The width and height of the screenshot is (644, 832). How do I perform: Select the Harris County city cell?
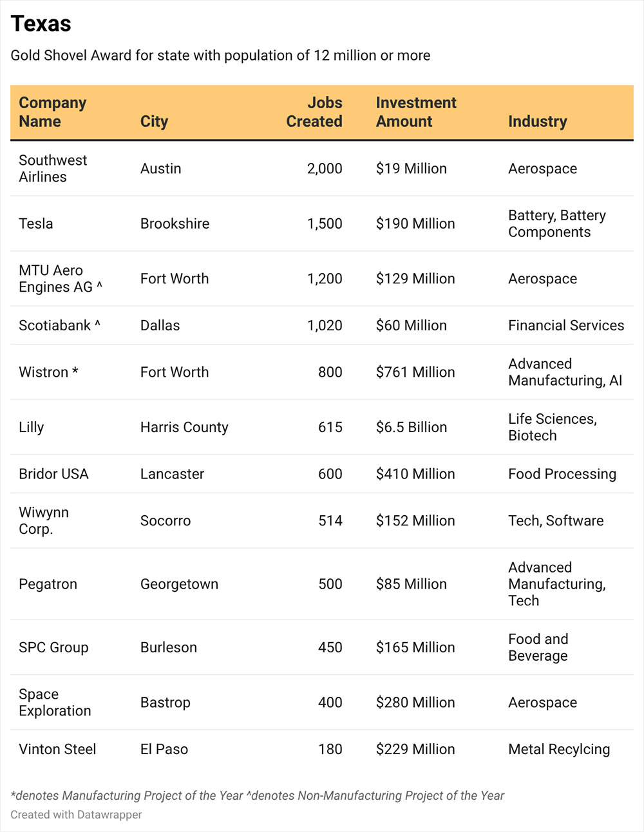tap(184, 427)
